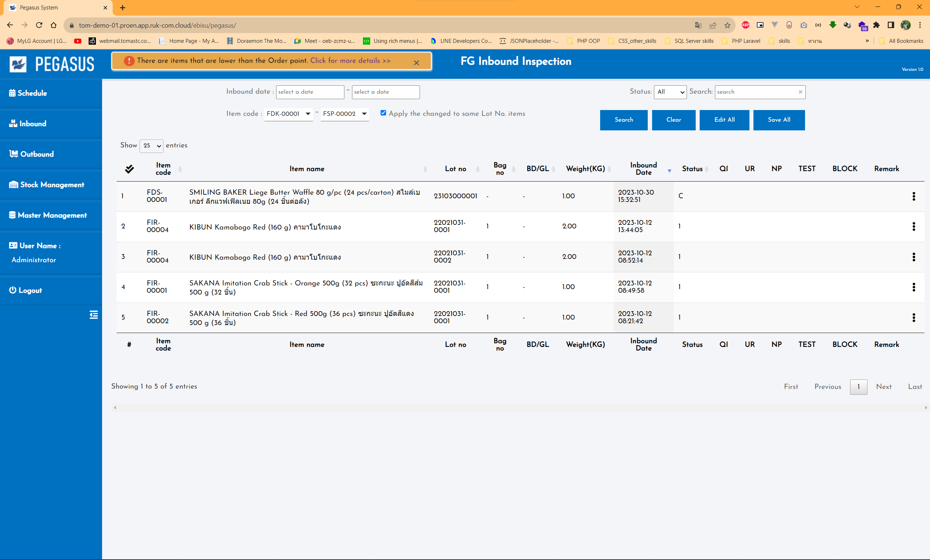Click the select-all double checkmark icon
This screenshot has width=930, height=560.
[129, 169]
